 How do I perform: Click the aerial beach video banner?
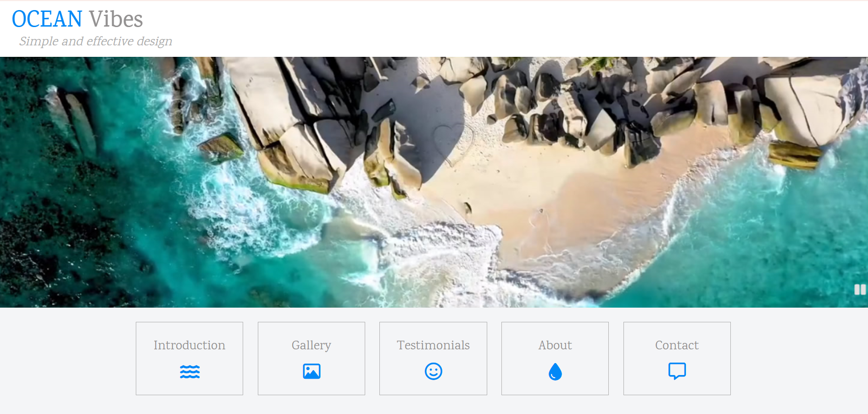[x=434, y=182]
